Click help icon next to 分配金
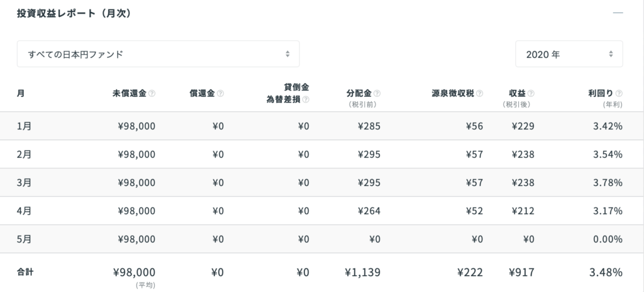The width and height of the screenshot is (644, 292). pyautogui.click(x=377, y=94)
